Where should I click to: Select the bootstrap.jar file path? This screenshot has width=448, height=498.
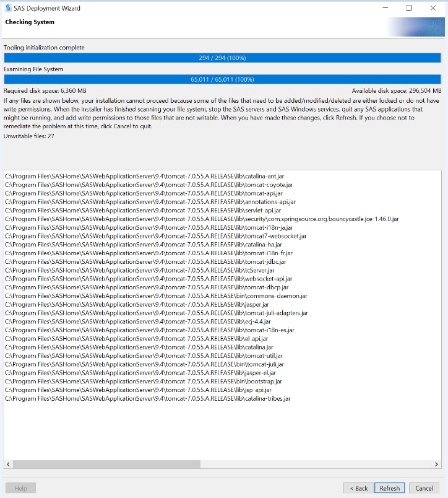coord(143,382)
